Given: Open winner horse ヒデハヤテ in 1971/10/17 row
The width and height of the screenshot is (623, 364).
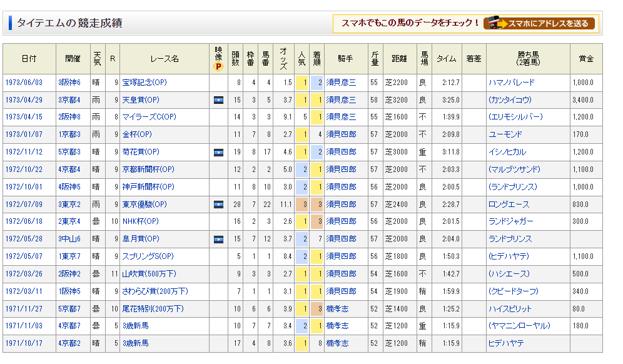Looking at the screenshot, I should coord(506,343).
